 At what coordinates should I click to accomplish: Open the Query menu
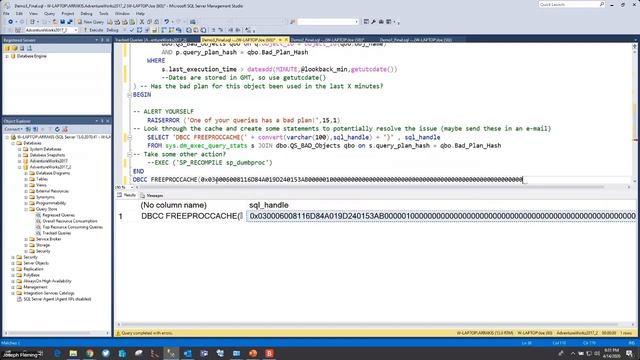click(49, 13)
